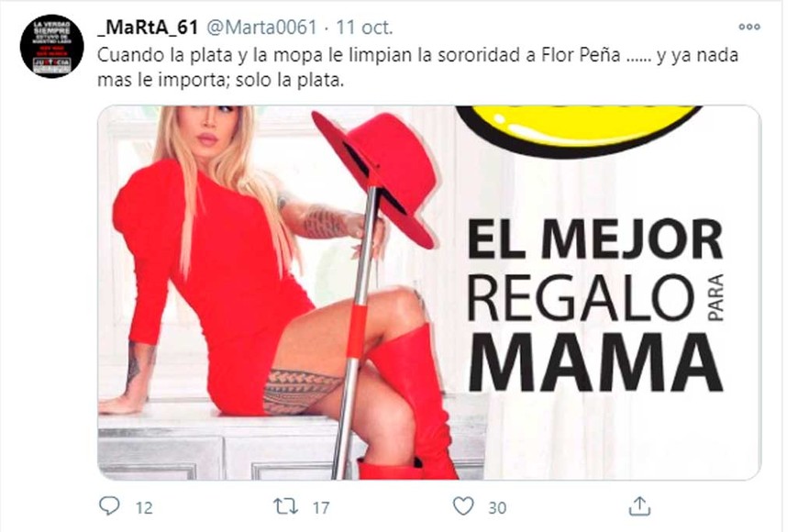Click the yellow bubble atop the image
The height and width of the screenshot is (532, 798).
pyautogui.click(x=578, y=127)
